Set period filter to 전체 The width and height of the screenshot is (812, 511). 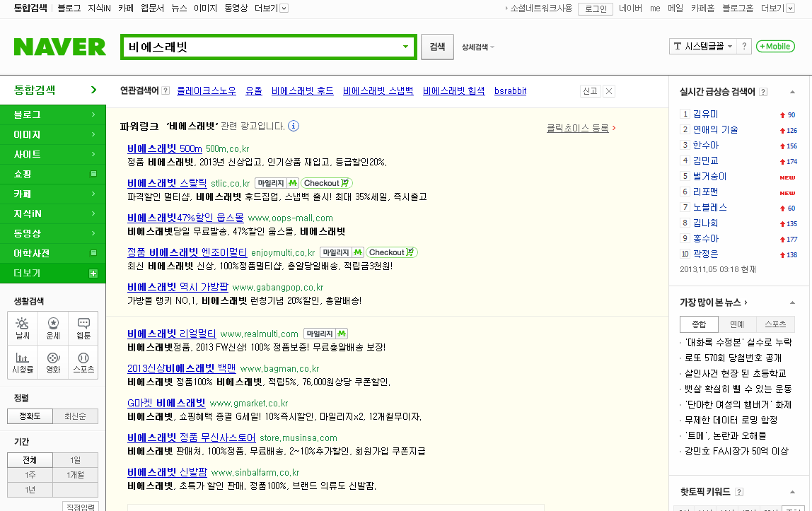(30, 460)
